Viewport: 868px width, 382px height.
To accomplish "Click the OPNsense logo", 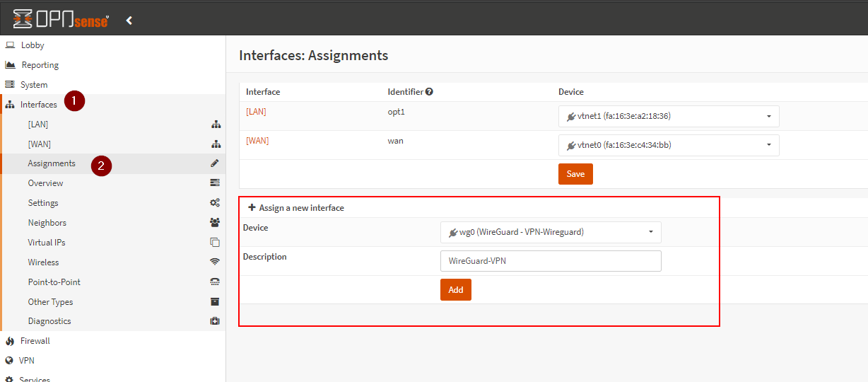I will click(61, 19).
